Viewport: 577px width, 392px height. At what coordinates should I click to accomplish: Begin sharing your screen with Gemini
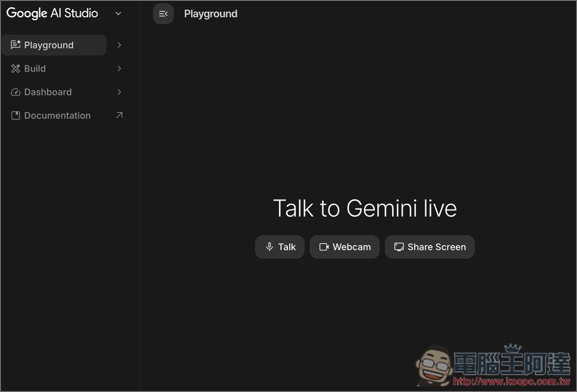[429, 247]
